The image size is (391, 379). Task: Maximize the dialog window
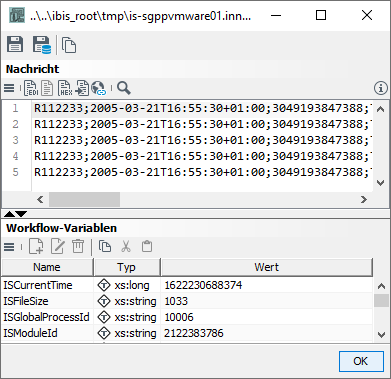tap(321, 15)
